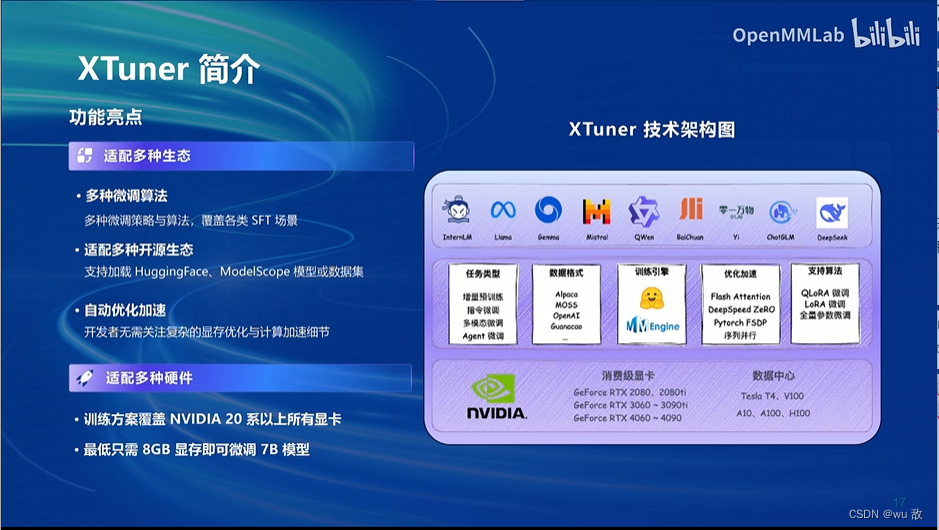Image resolution: width=939 pixels, height=530 pixels.
Task: Click the Llama Meta infinity logo
Action: coord(503,210)
